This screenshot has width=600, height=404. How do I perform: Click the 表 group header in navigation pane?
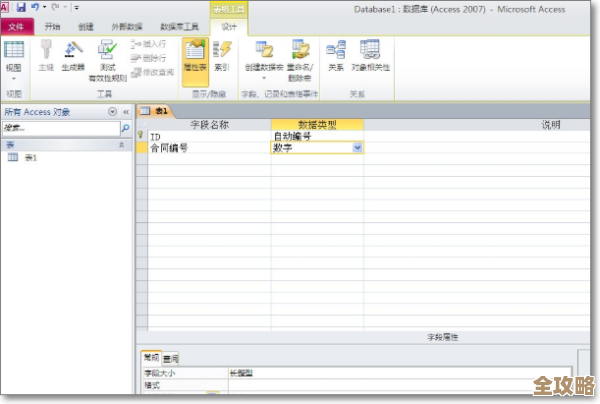point(66,145)
